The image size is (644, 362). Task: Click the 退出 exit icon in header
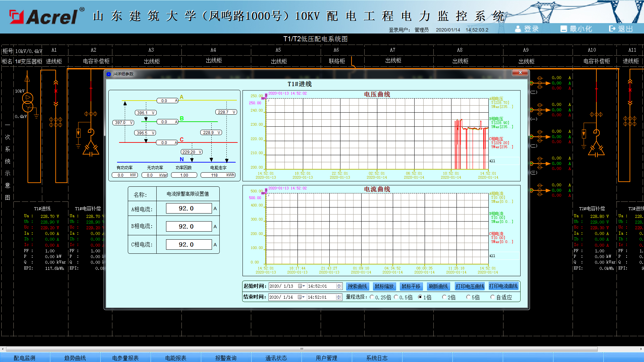(x=612, y=29)
